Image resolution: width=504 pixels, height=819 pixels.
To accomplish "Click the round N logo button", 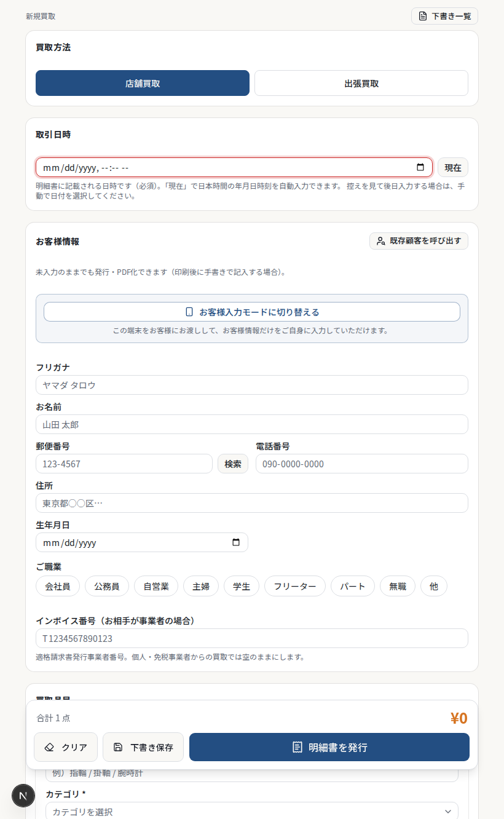I will pos(23,796).
